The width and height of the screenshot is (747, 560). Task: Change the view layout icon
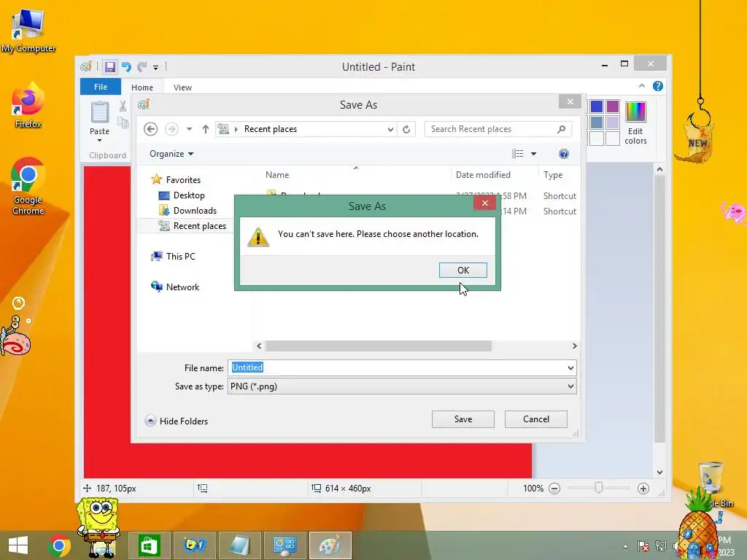pos(517,154)
